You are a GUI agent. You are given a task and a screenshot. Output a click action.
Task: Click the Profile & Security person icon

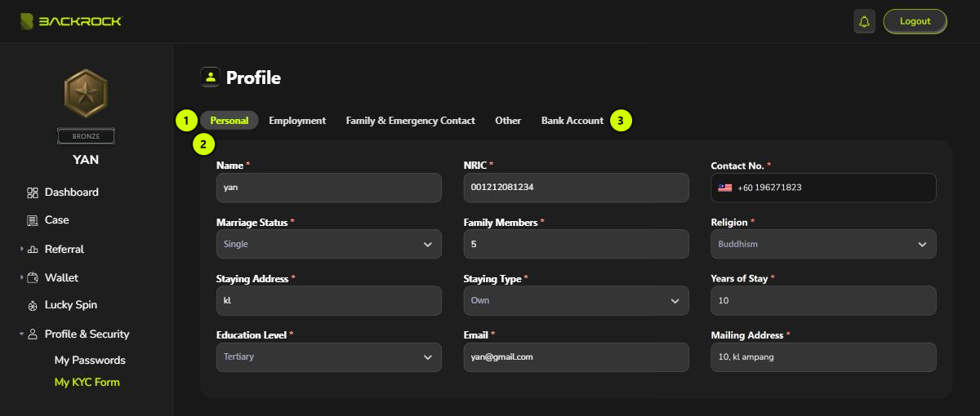[x=33, y=334]
